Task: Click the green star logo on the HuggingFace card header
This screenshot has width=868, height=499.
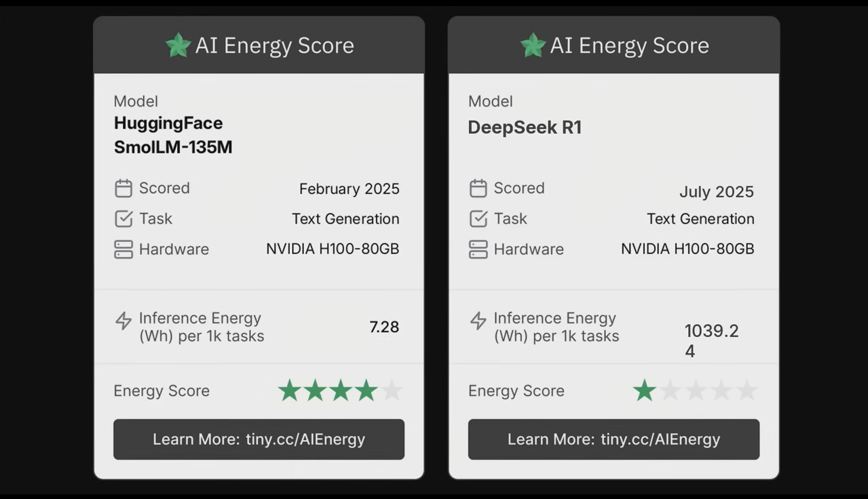Action: tap(178, 45)
